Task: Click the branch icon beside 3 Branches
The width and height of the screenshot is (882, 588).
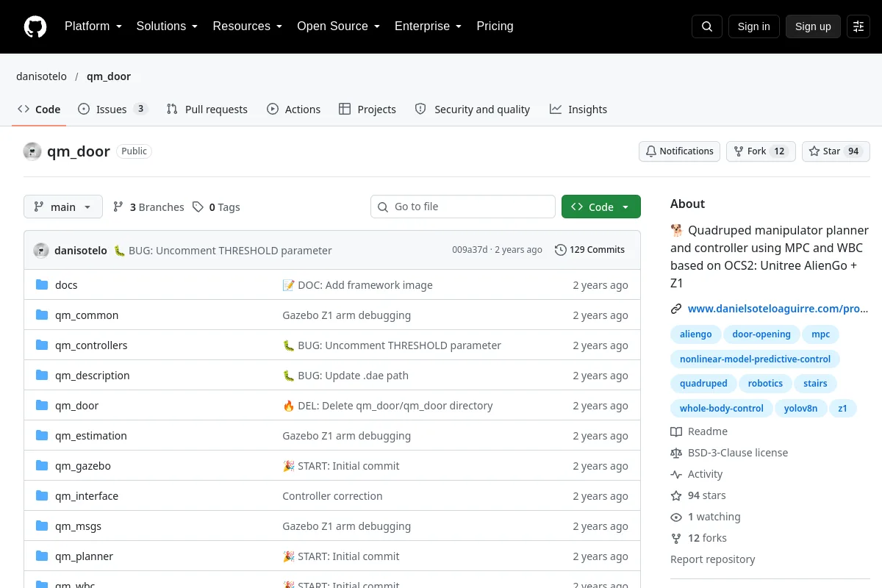Action: click(118, 207)
